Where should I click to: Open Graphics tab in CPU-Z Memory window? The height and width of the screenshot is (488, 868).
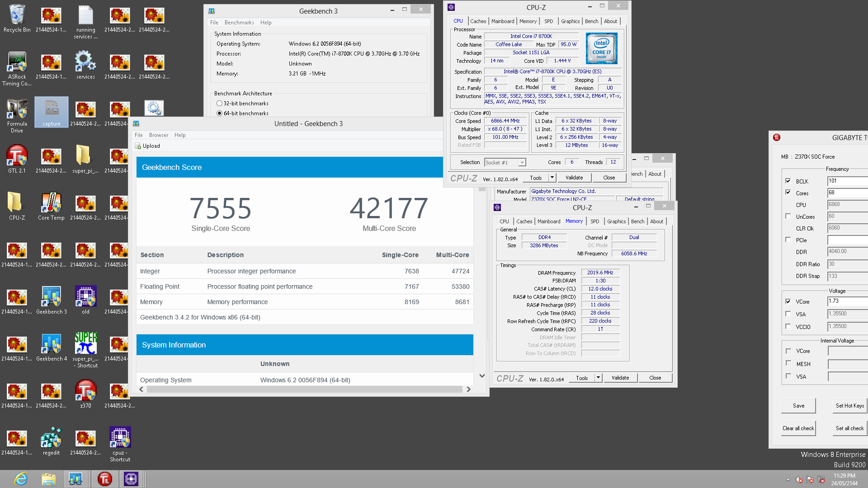coord(616,221)
